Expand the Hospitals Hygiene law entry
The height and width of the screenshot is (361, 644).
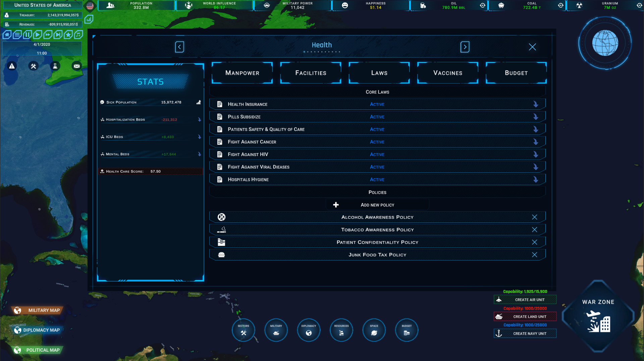[x=535, y=179]
